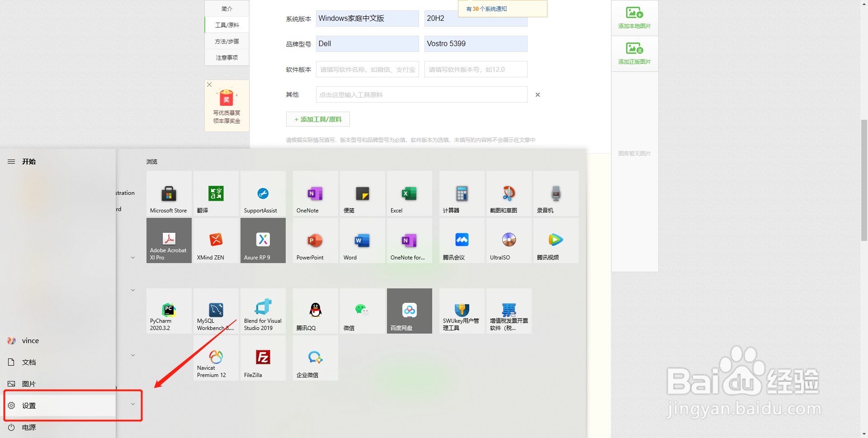Open the 腾讯QQ tile
868x438 pixels.
pos(315,311)
